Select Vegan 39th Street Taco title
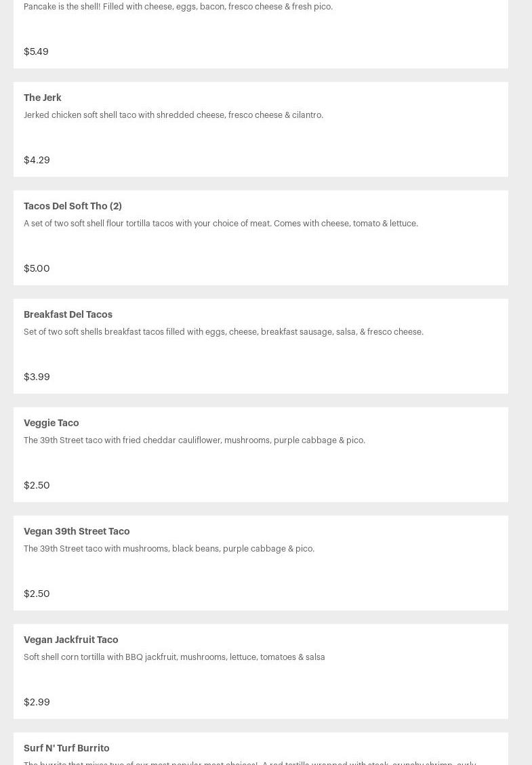Viewport: 532px width, 765px height. 77,531
